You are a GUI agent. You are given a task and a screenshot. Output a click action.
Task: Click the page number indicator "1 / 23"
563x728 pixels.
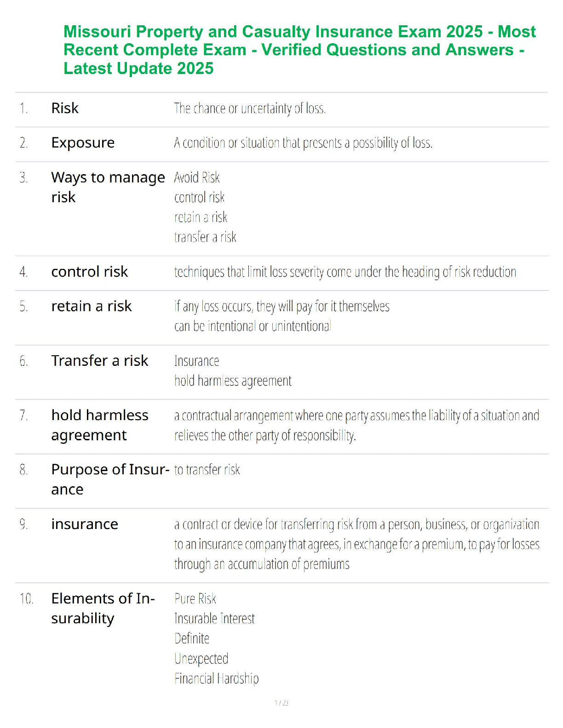281,703
